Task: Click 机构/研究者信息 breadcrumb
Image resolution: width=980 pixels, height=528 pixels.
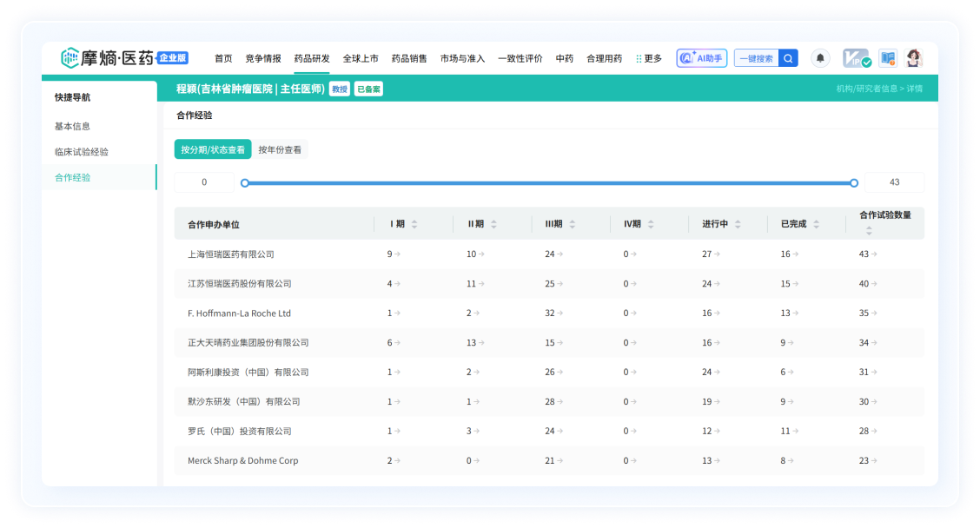Action: tap(866, 89)
